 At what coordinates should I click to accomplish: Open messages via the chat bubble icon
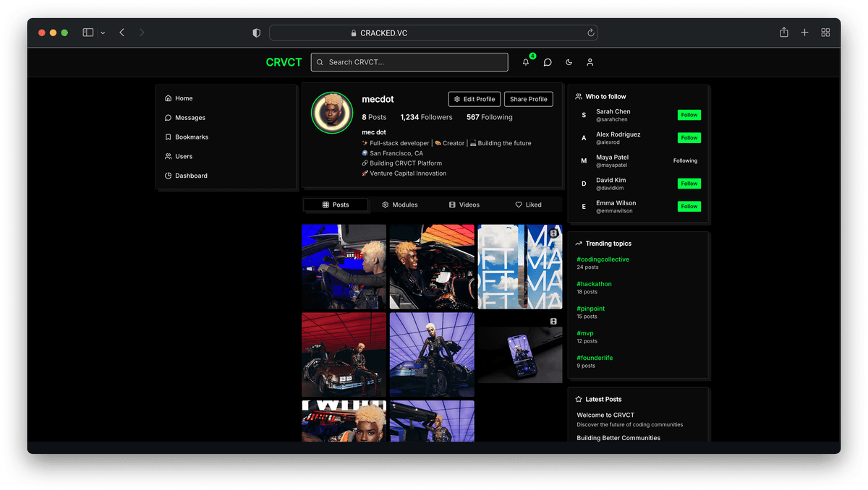(x=548, y=62)
